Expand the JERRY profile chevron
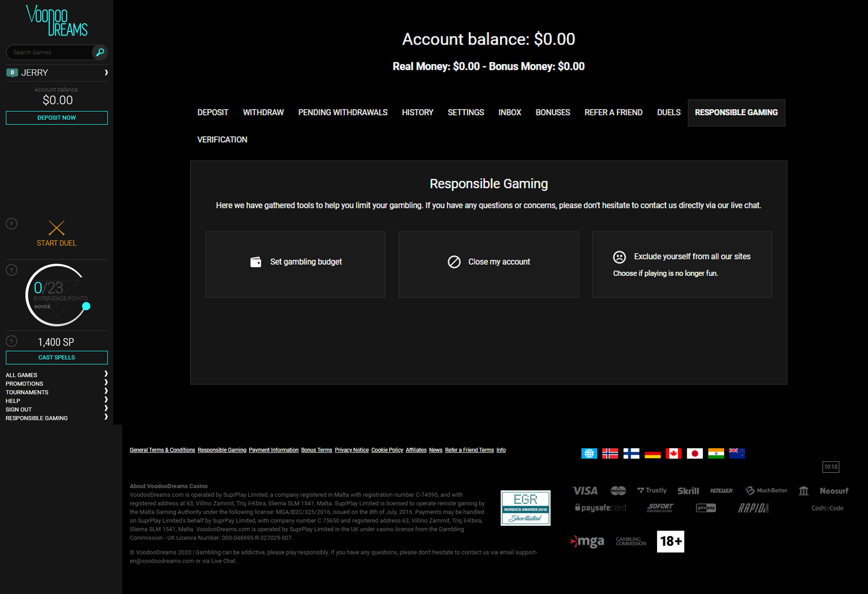The image size is (868, 594). [106, 72]
